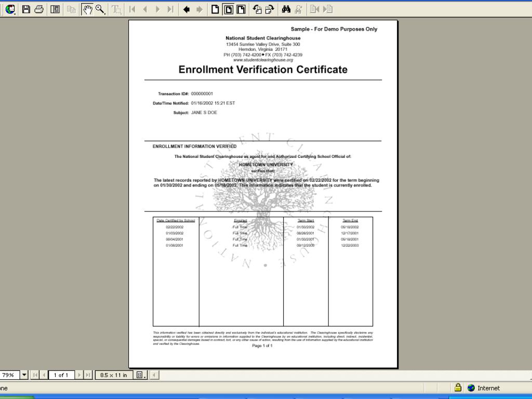
Task: Go to next view with gray right arrow
Action: [x=199, y=9]
